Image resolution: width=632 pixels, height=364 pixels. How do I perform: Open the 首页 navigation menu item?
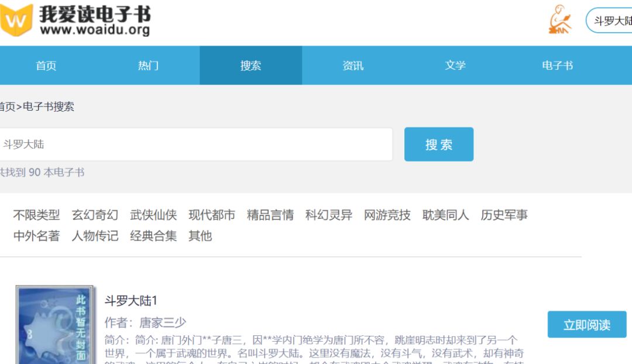[x=46, y=66]
